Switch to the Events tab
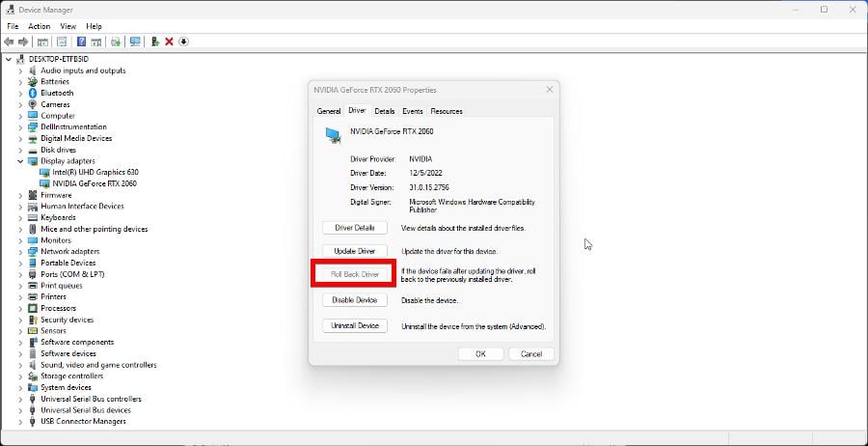Viewport: 868px width, 446px height. pyautogui.click(x=413, y=111)
